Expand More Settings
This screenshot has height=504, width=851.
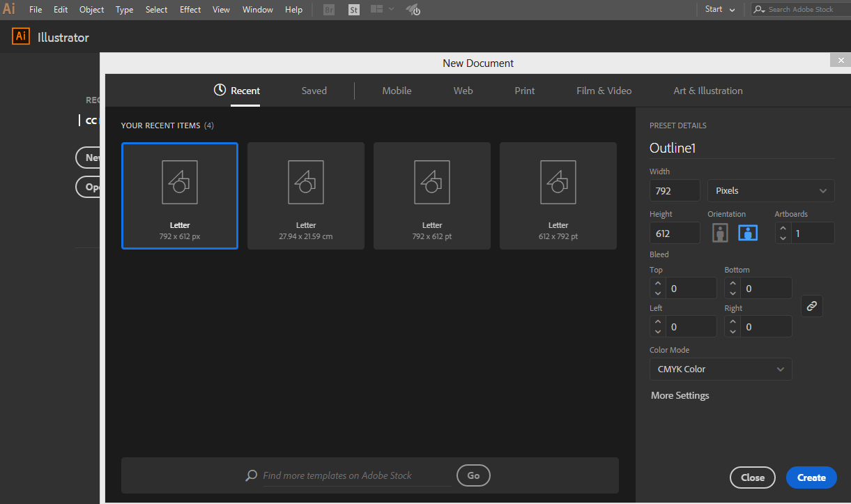pyautogui.click(x=680, y=395)
